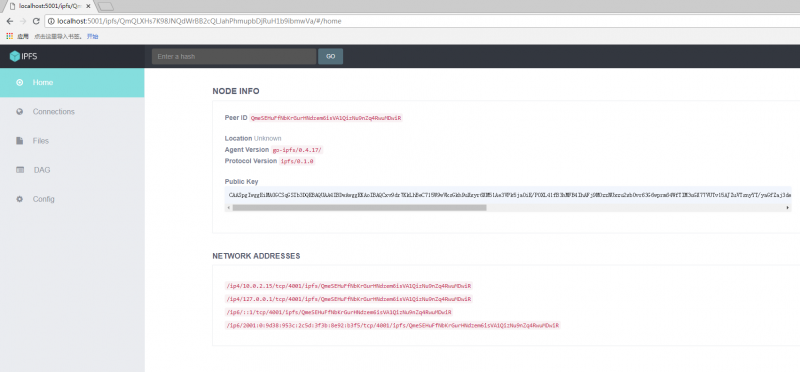Click the NETWORK ADDRESSES heading
The image size is (800, 372).
point(256,256)
